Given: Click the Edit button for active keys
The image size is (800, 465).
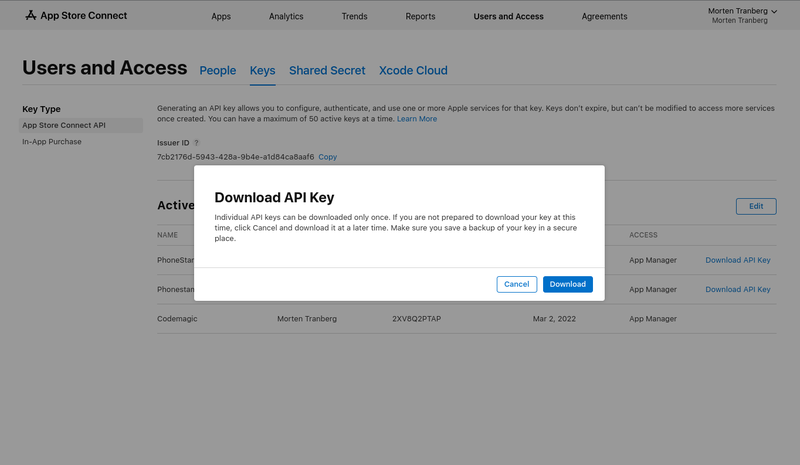Looking at the screenshot, I should click(756, 206).
